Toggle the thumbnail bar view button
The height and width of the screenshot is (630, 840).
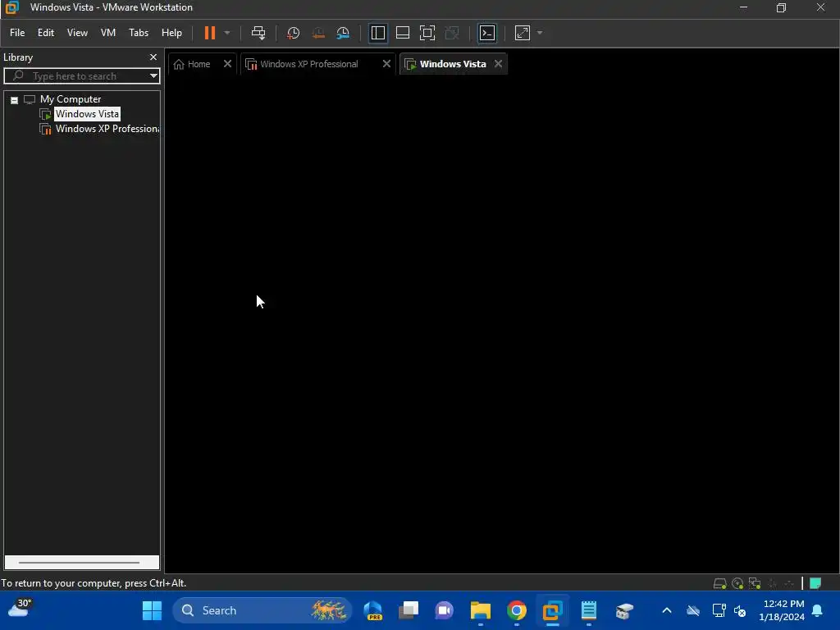(x=402, y=33)
